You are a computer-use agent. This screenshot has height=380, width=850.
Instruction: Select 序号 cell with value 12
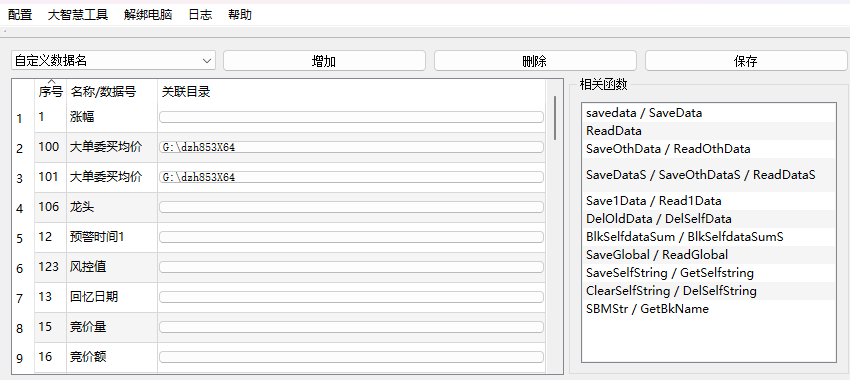pyautogui.click(x=50, y=237)
